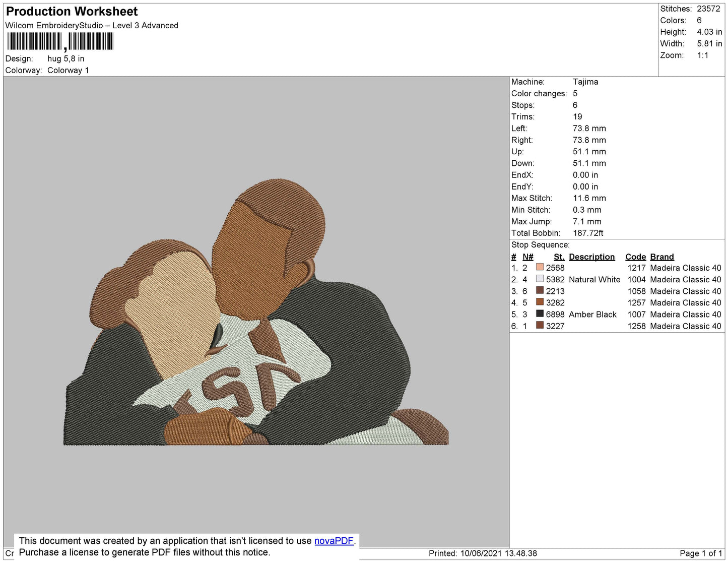Click the max jump value '7.1 mm'
The image size is (728, 563).
587,221
